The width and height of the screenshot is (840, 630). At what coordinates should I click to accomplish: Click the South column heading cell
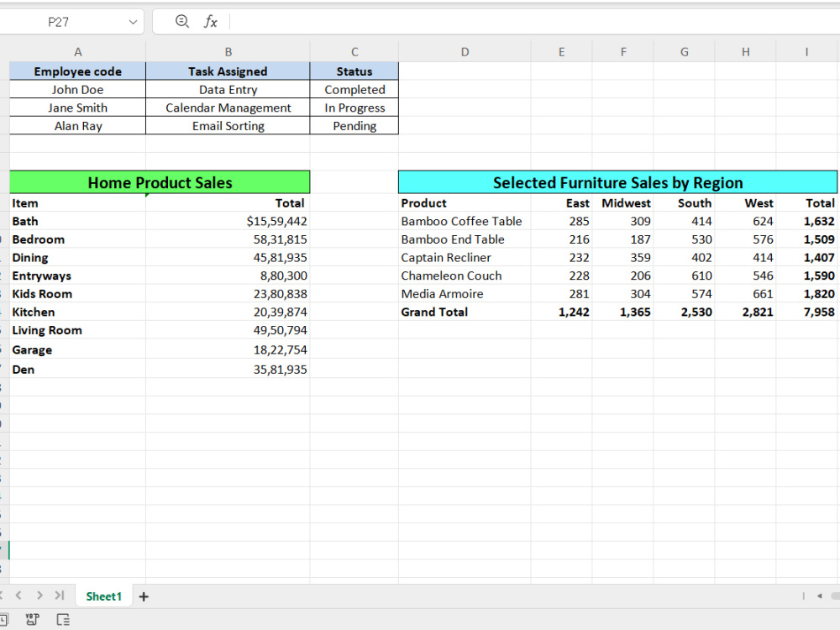coord(684,203)
